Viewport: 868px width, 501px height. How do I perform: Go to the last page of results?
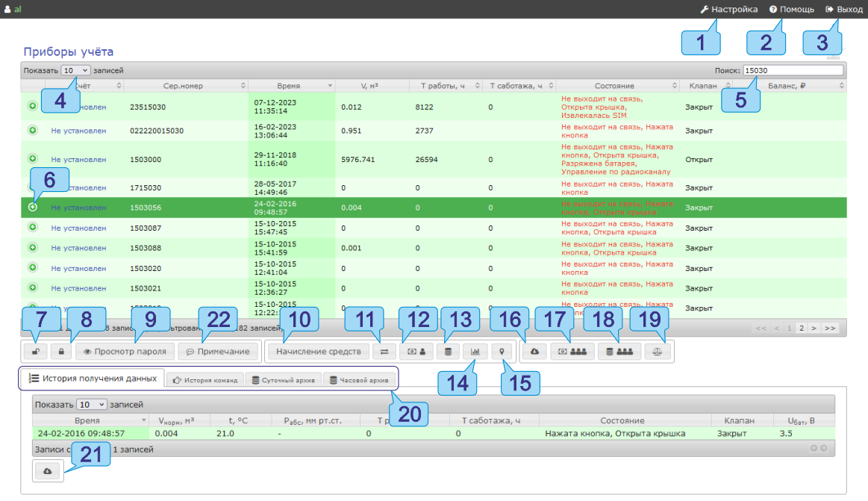pyautogui.click(x=830, y=328)
